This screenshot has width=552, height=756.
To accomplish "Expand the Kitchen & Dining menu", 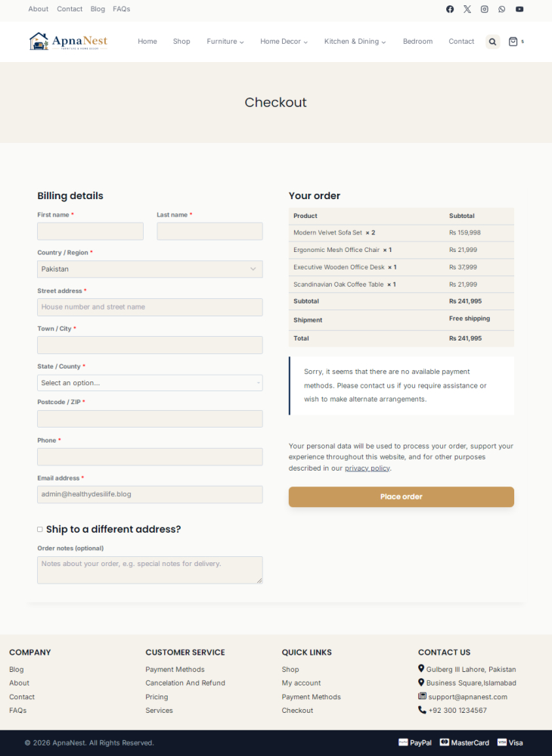I will coord(355,42).
